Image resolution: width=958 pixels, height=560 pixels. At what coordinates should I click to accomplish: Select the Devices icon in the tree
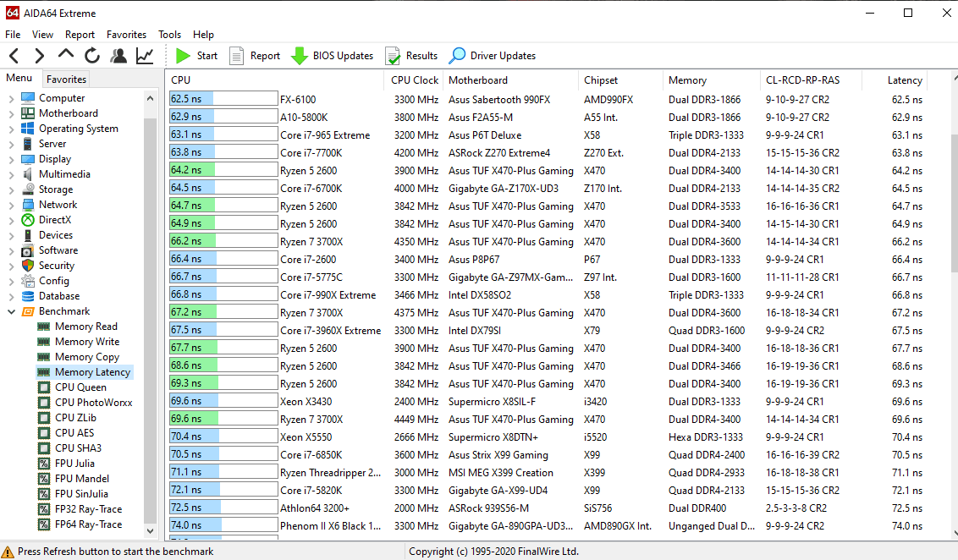click(x=27, y=235)
